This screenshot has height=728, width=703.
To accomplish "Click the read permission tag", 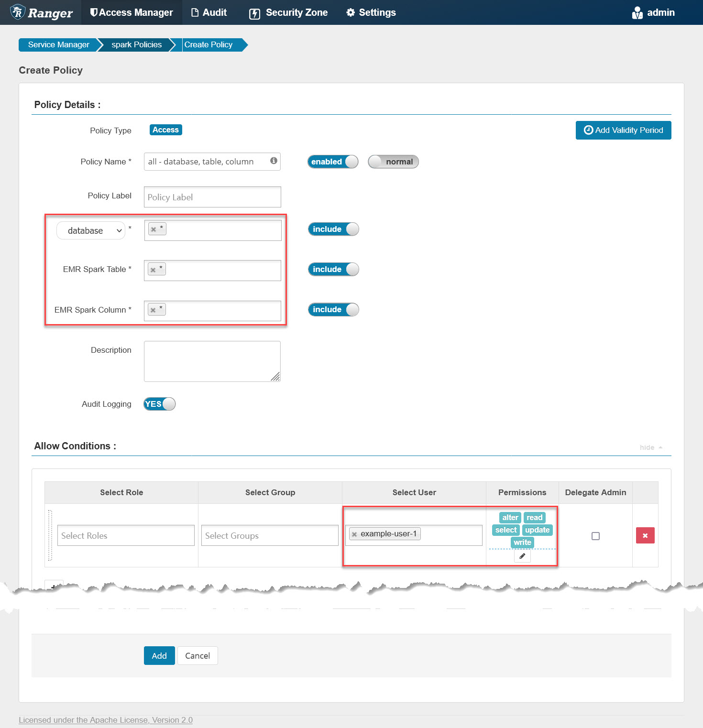I will tap(535, 518).
